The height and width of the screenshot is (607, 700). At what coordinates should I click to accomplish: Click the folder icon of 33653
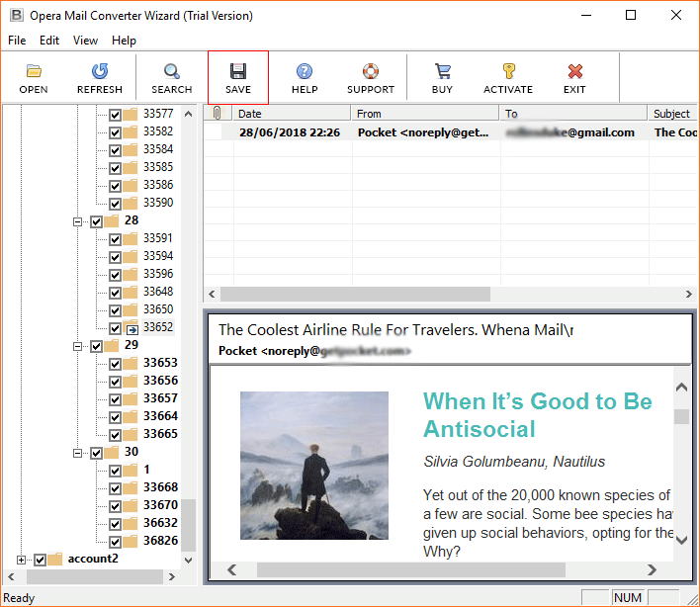coord(131,363)
